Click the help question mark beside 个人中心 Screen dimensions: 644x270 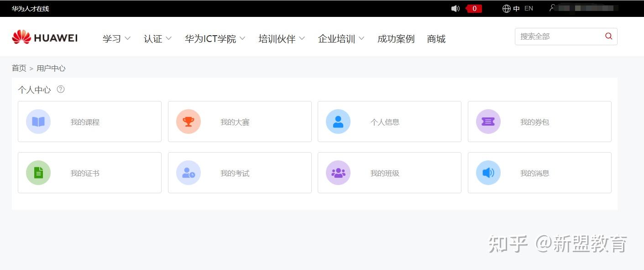click(x=61, y=89)
